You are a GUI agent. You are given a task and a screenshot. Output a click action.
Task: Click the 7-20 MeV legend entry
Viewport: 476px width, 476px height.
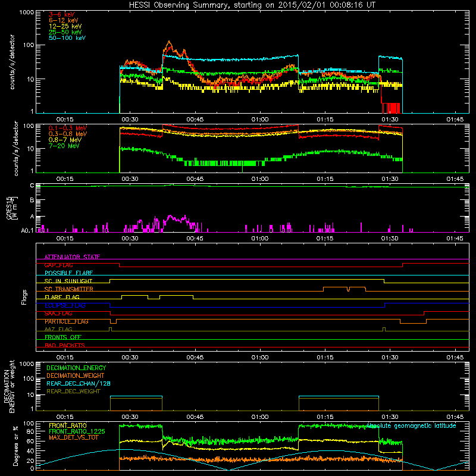tap(64, 146)
